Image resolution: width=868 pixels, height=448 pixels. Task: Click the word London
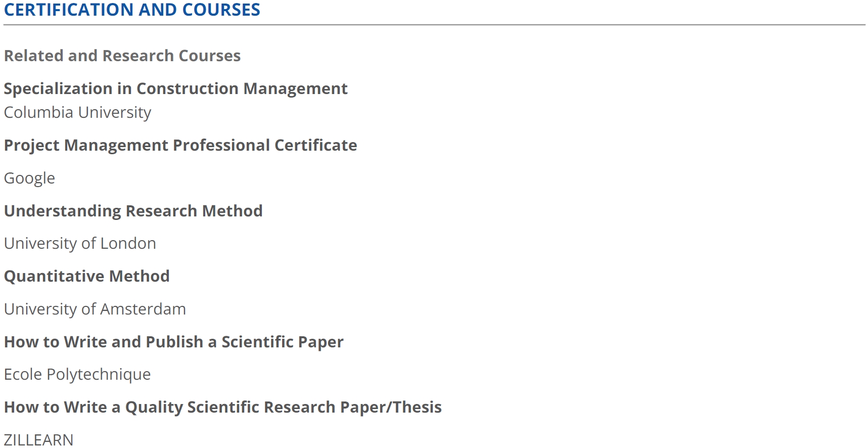[128, 243]
